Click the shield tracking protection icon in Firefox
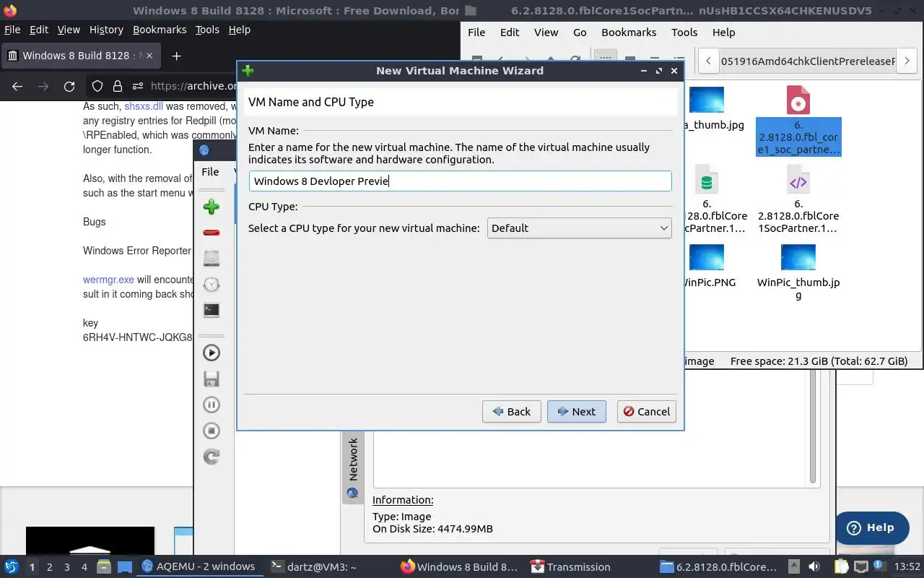This screenshot has width=924, height=578. point(97,86)
